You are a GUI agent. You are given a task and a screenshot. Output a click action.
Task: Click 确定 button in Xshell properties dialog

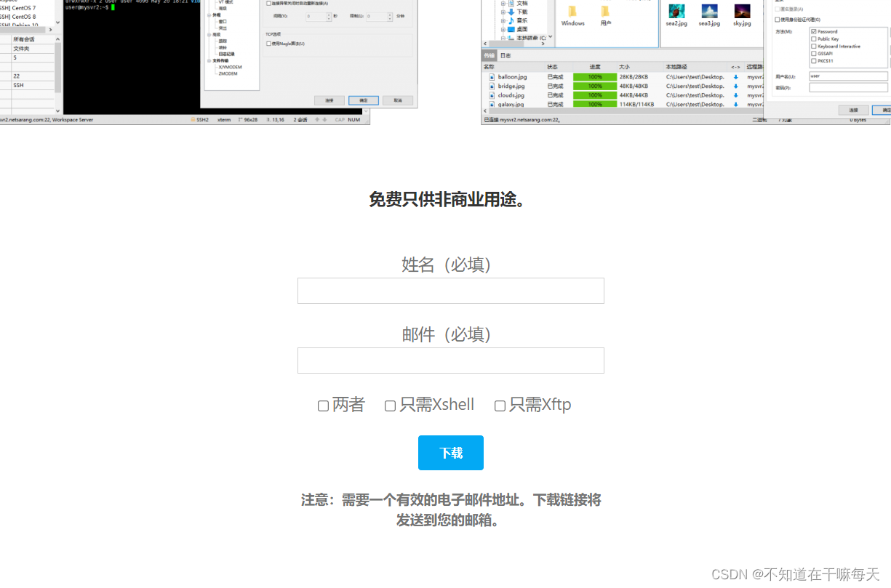coord(364,100)
